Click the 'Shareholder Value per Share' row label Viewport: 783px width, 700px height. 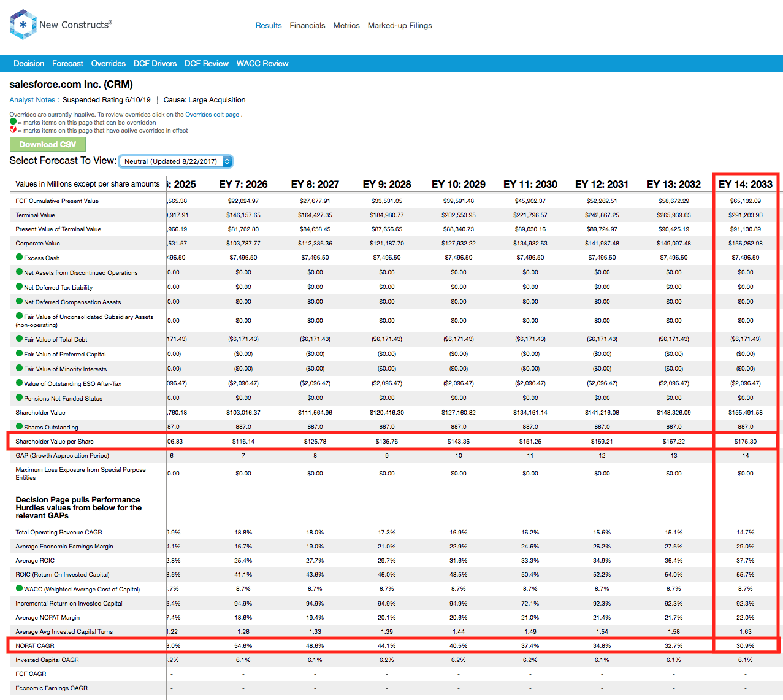click(55, 442)
